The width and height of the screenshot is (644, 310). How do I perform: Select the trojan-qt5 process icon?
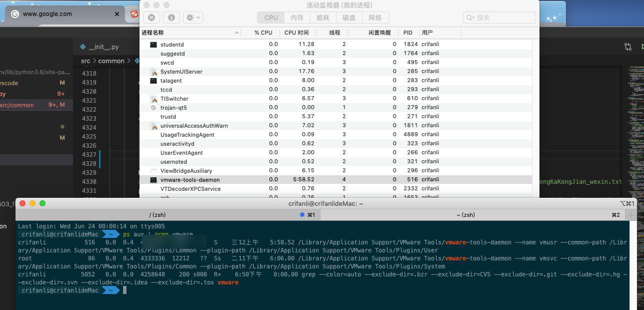pyautogui.click(x=153, y=108)
